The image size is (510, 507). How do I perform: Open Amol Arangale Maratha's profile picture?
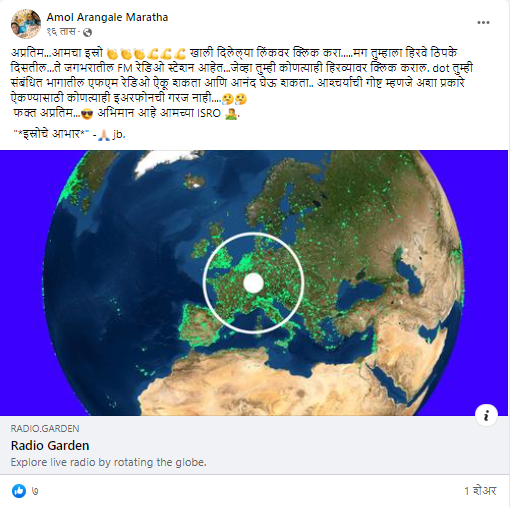26,24
